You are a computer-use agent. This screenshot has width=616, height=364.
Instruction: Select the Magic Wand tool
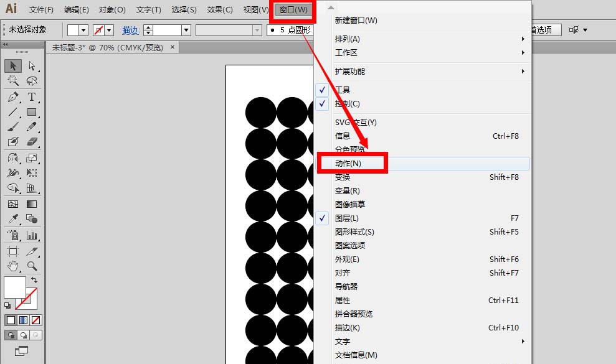[x=14, y=81]
